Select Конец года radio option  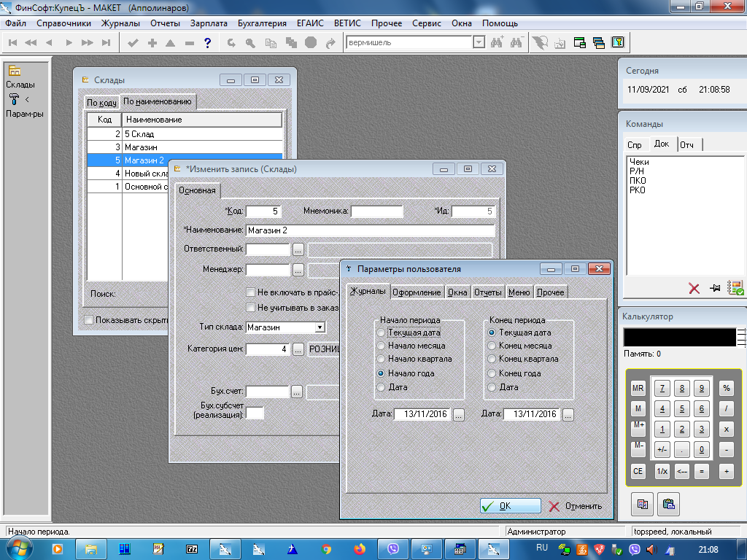click(x=492, y=373)
